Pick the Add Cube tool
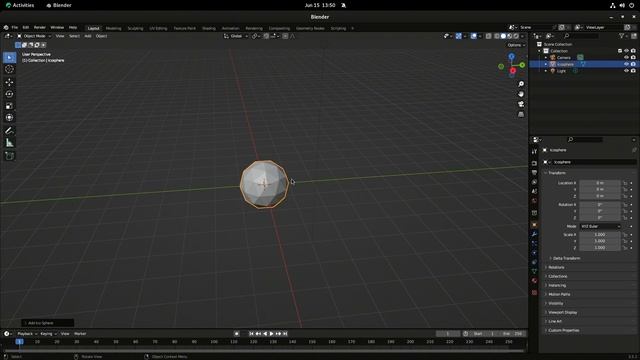640x360 pixels. (9, 156)
